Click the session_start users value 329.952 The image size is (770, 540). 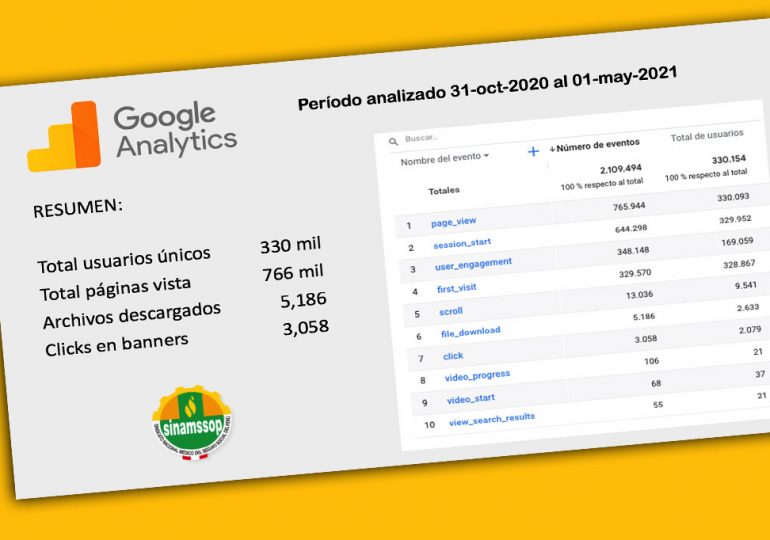point(735,219)
